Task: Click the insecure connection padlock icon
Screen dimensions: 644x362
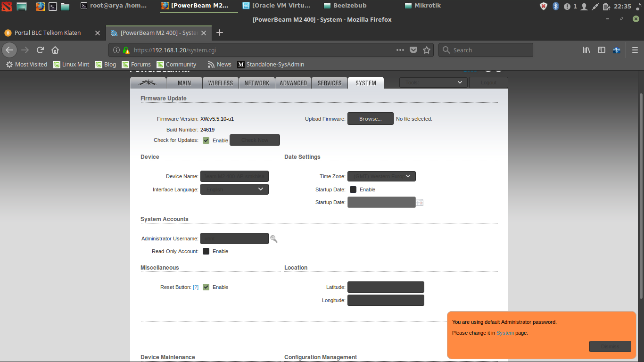Action: click(126, 50)
